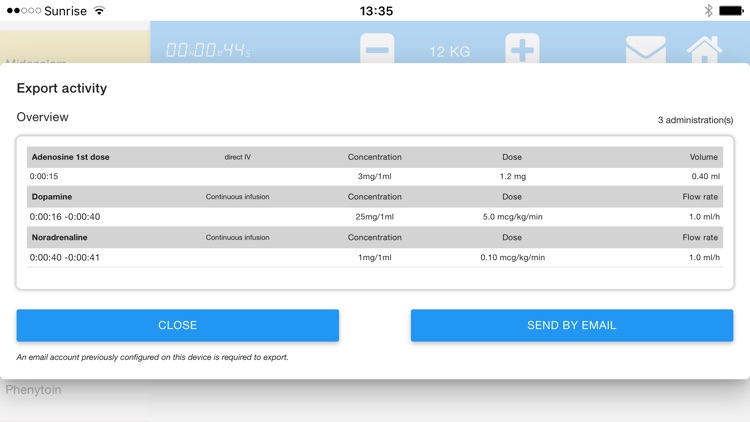This screenshot has width=750, height=422.
Task: Click the 0:00:40 -0:00:41 time range
Action: pyautogui.click(x=65, y=257)
